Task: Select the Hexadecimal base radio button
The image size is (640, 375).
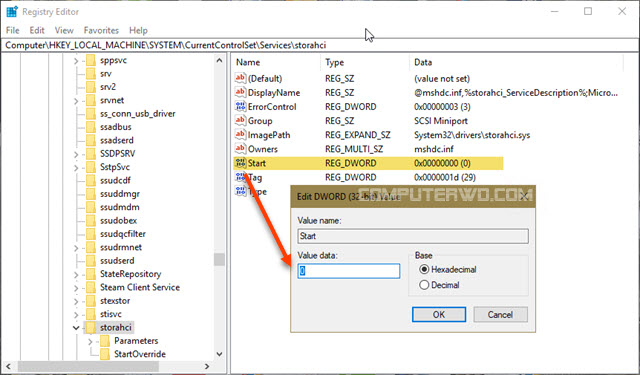Action: coord(424,269)
